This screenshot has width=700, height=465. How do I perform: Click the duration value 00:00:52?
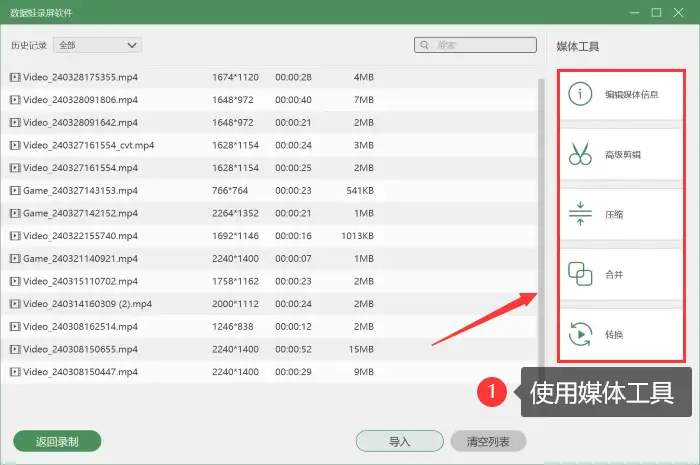(x=293, y=349)
